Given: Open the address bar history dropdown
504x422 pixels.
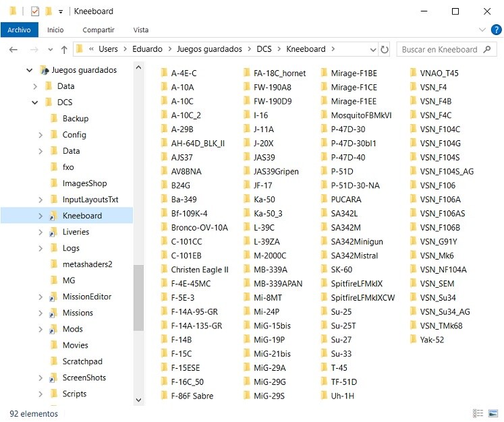Looking at the screenshot, I should [x=373, y=50].
